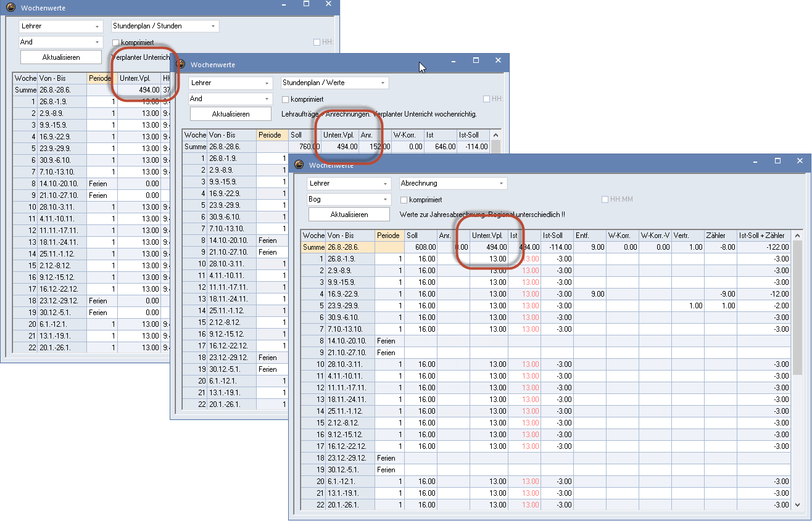Click Aktualisieren button in back window
Viewport: 812px width, 521px height.
(x=61, y=57)
